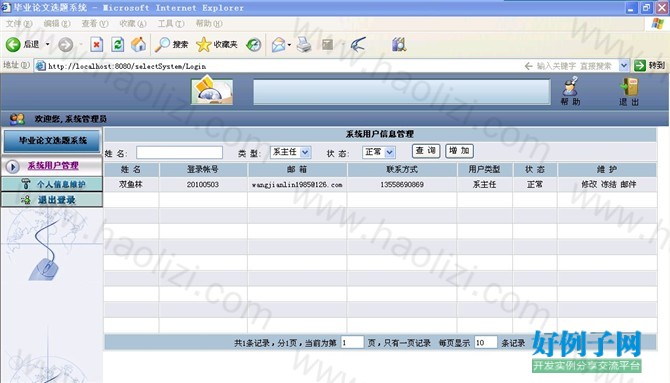
Task: Open the Search (搜索) toolbar button
Action: (171, 44)
